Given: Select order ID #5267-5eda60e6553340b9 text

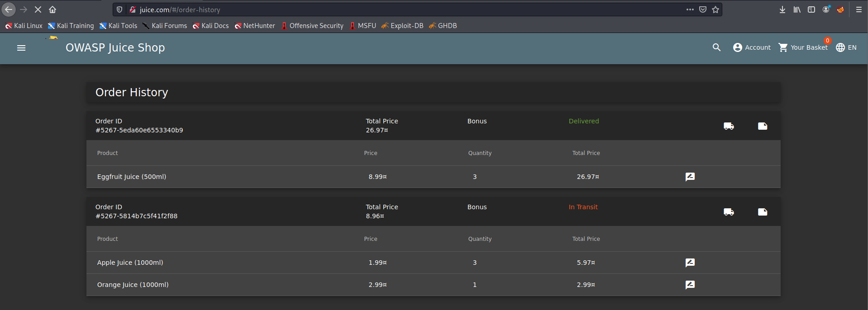Looking at the screenshot, I should click(x=139, y=130).
